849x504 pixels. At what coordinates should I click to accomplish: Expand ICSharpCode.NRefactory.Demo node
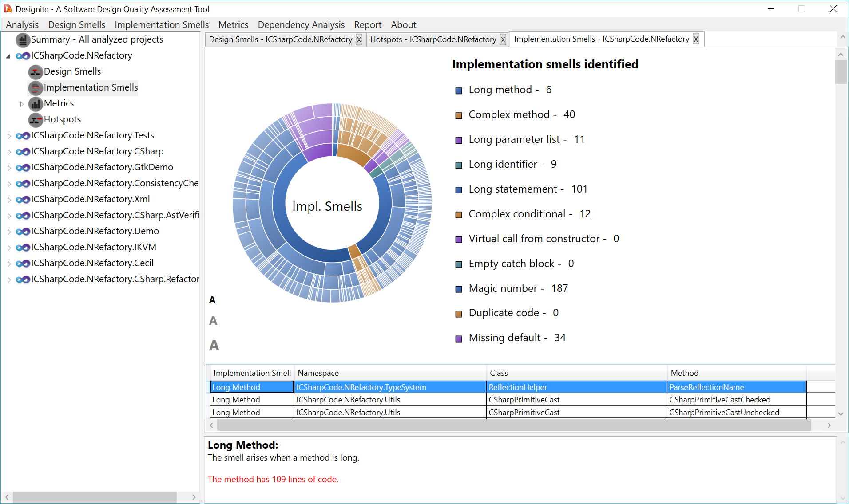pos(9,232)
